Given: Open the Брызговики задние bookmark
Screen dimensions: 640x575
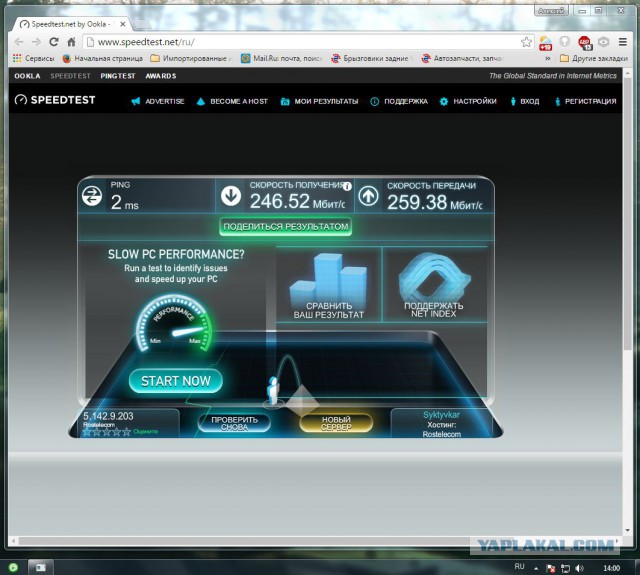Looking at the screenshot, I should tap(370, 58).
